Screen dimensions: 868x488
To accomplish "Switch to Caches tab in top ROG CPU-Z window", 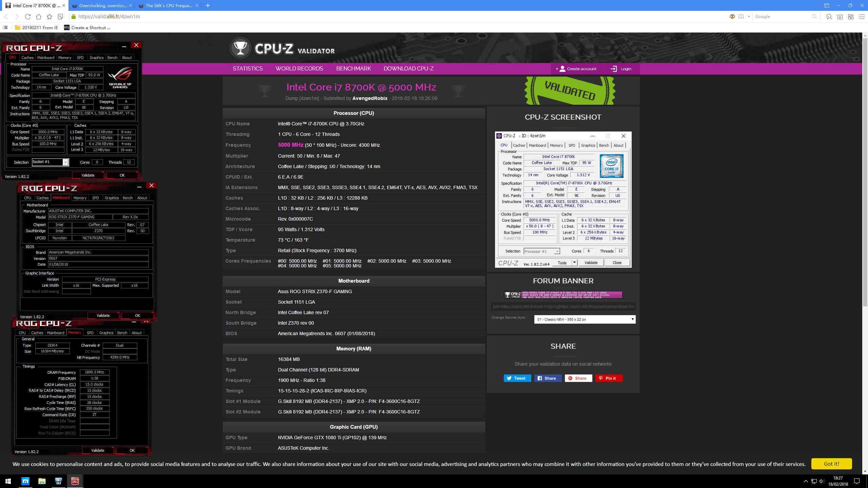I will [27, 58].
